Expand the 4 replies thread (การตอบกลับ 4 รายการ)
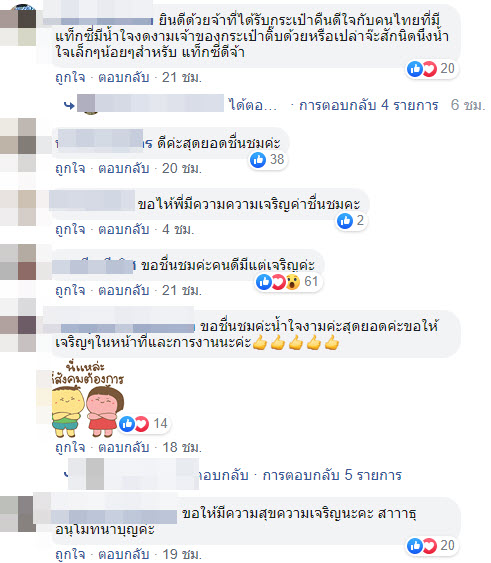The image size is (491, 563). (x=369, y=105)
